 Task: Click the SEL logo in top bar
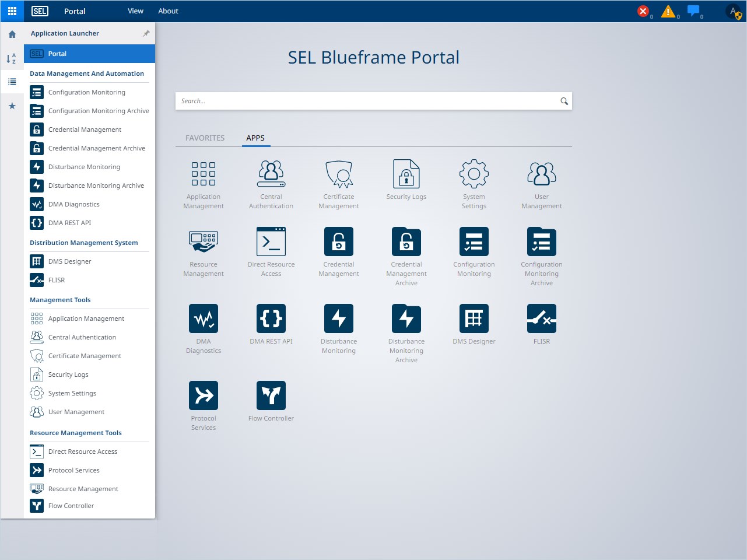[x=40, y=11]
